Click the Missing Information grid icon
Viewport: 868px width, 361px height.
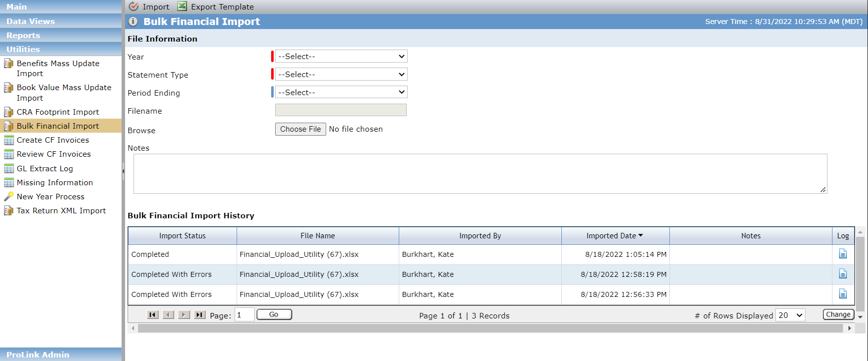click(9, 183)
